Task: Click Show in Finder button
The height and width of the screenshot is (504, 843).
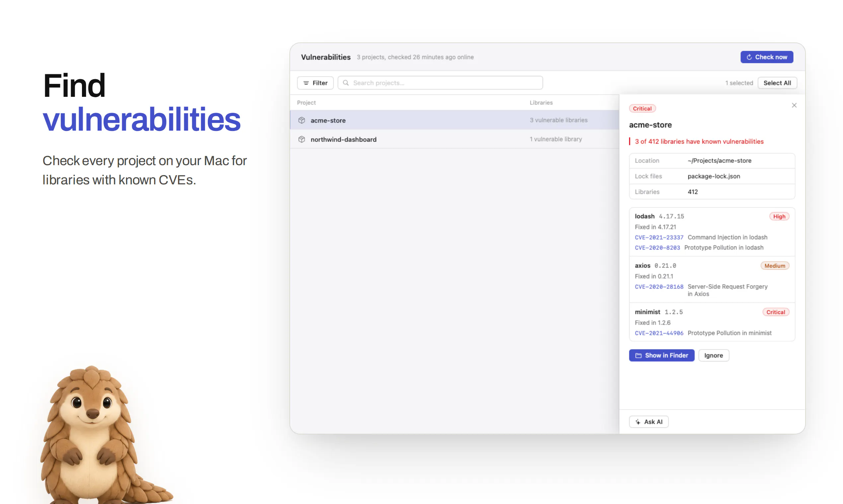Action: pos(661,355)
